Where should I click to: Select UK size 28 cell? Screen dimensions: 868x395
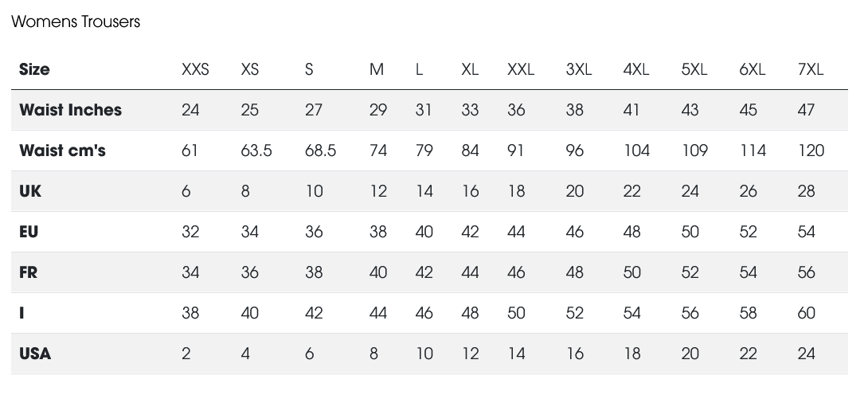pos(807,191)
